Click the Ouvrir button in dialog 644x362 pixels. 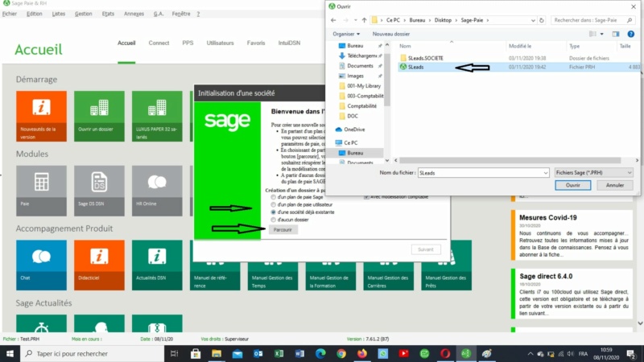pyautogui.click(x=573, y=185)
